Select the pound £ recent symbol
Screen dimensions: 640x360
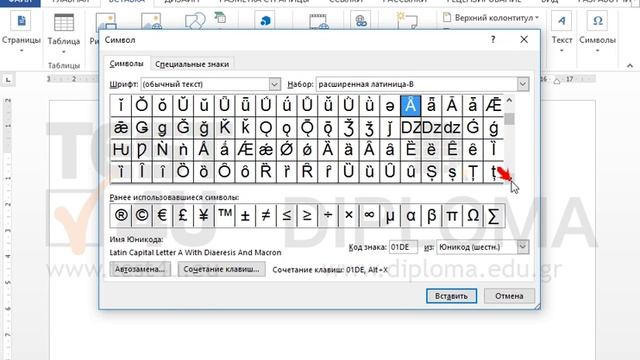(x=183, y=216)
